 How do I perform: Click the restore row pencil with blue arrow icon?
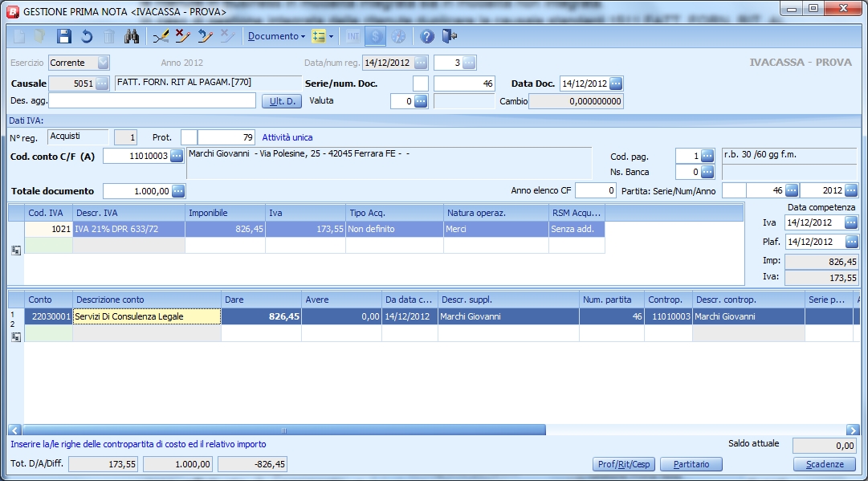(206, 36)
